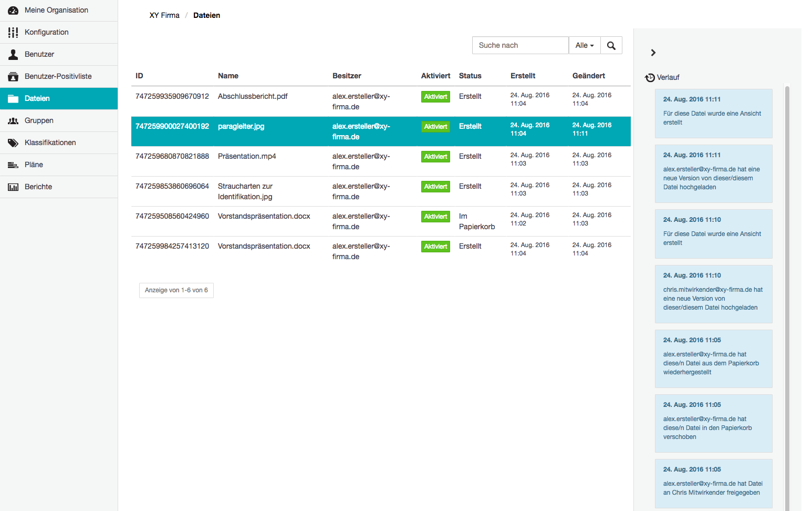
Task: Click the Im Papierkorb status cell
Action: coord(477,221)
